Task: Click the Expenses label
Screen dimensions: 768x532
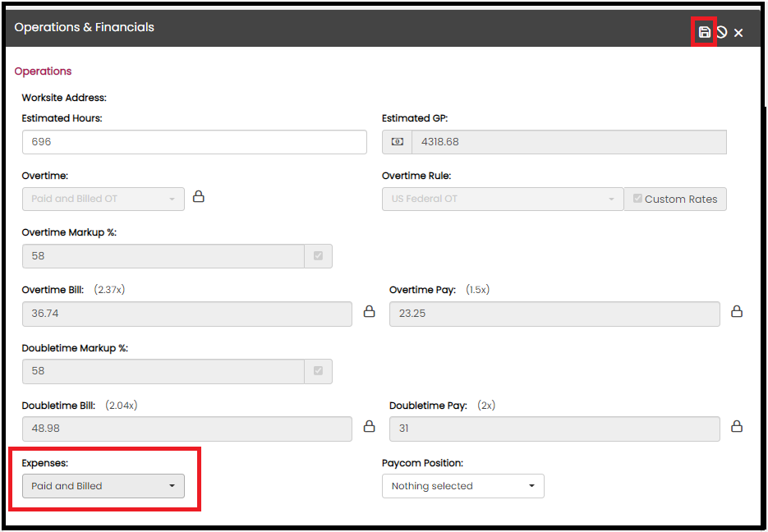Action: click(45, 463)
